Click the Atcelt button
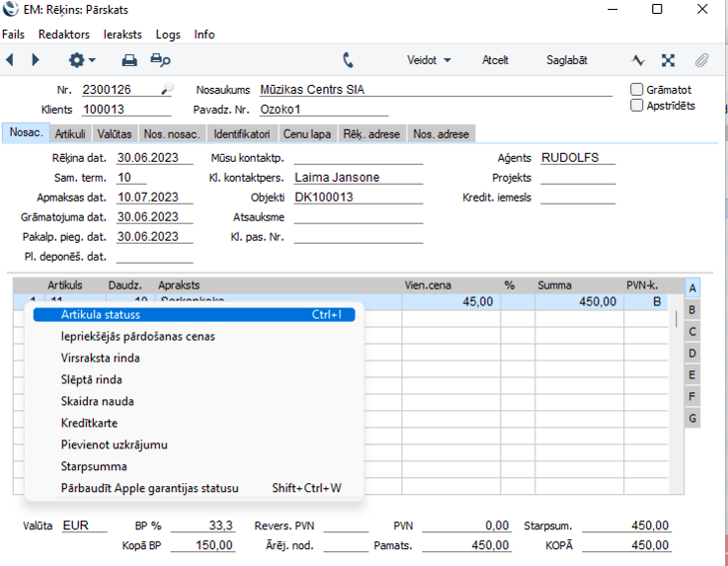This screenshot has height=566, width=728. tap(495, 60)
